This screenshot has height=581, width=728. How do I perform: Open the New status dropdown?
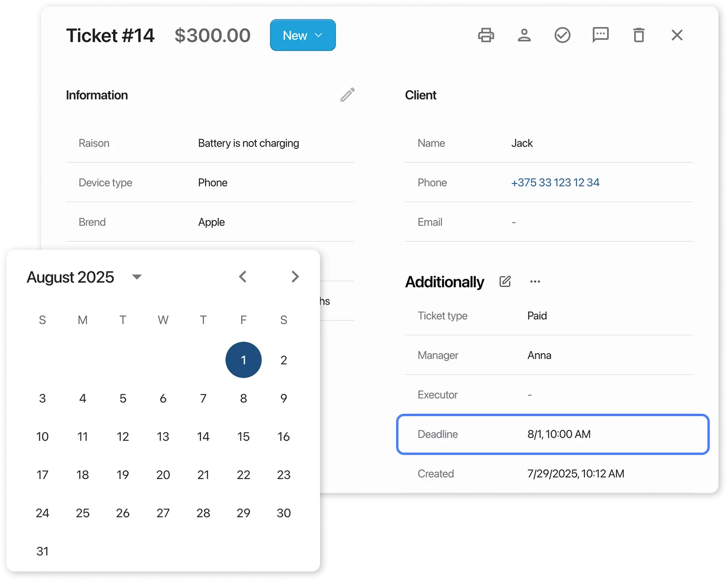(303, 35)
